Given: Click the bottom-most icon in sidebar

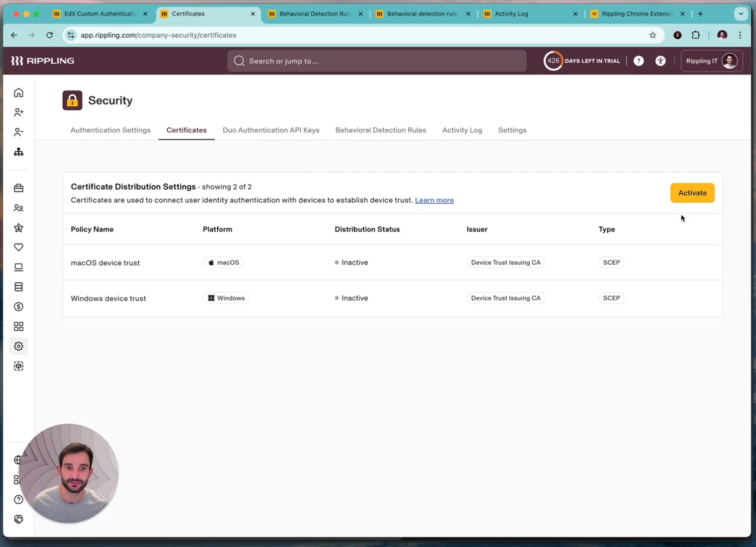Looking at the screenshot, I should point(18,519).
